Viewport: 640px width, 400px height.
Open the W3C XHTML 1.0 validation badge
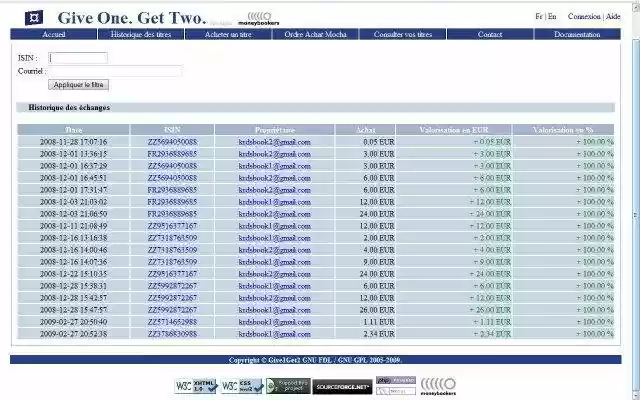197,385
